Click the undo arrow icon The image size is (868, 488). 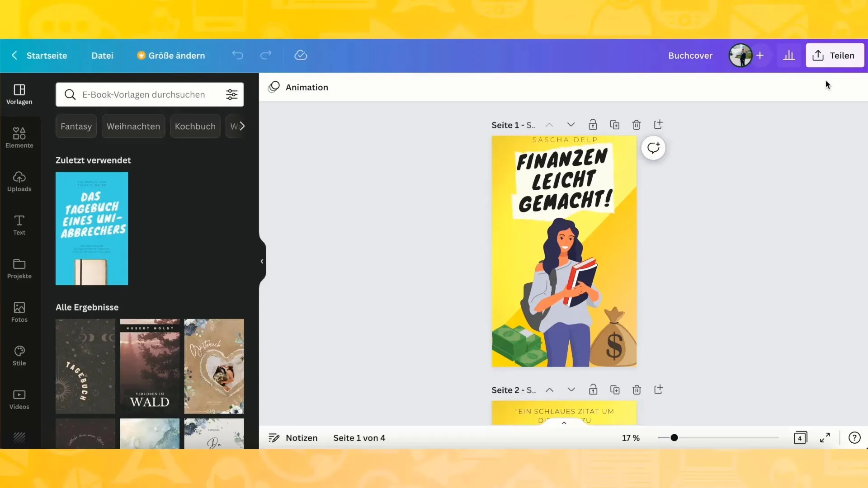tap(237, 56)
